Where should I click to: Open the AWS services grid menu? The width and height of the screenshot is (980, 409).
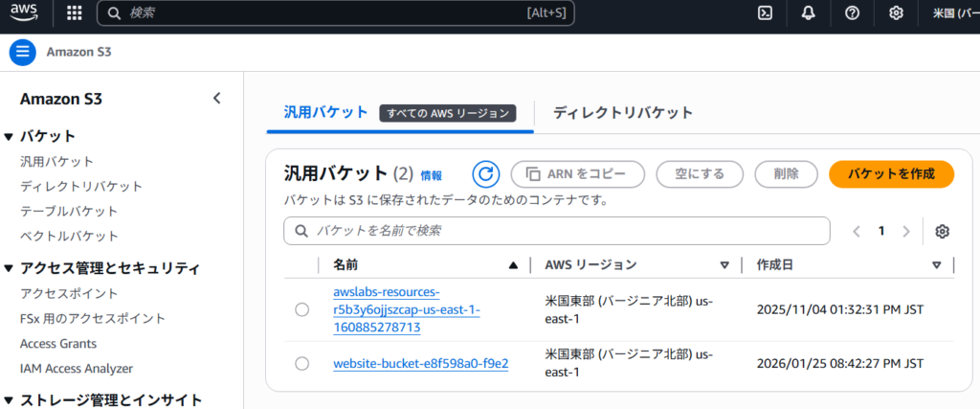pos(75,13)
